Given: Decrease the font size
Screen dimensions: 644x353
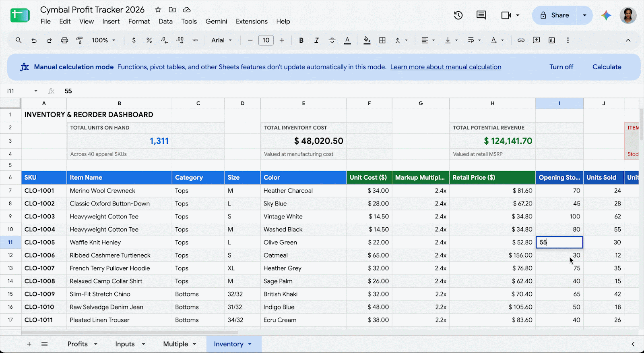Looking at the screenshot, I should tap(250, 40).
